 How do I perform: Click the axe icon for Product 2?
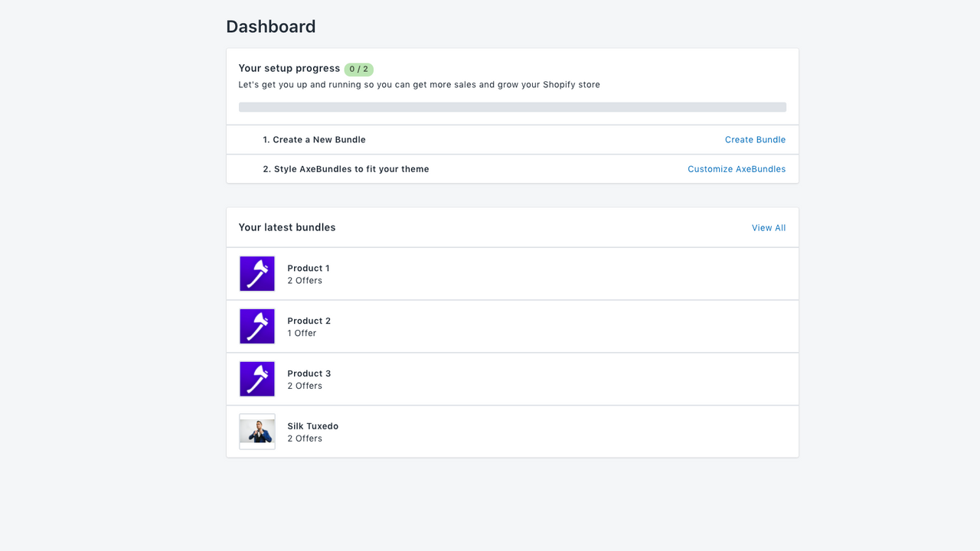pyautogui.click(x=256, y=326)
